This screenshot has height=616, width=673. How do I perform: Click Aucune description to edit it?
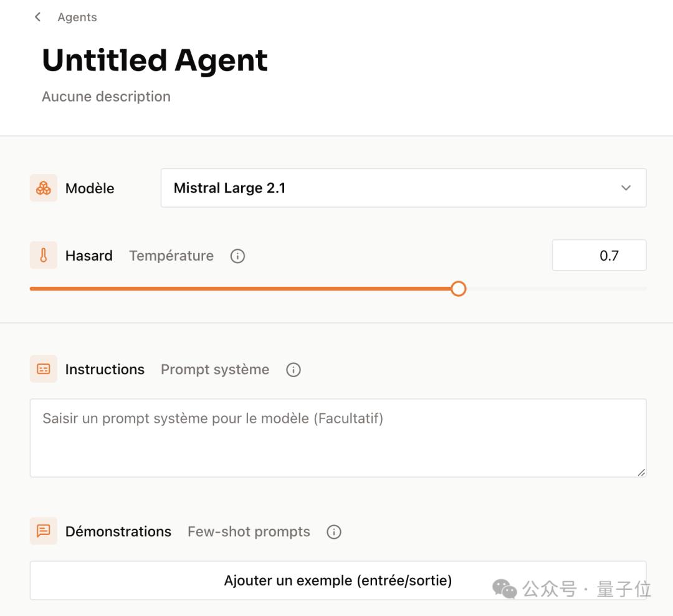tap(106, 96)
